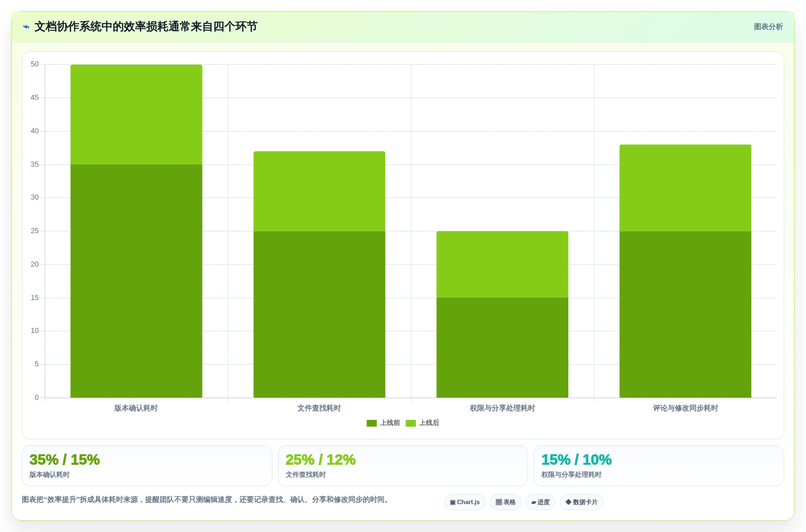Click the light green 文件查找耗时 bar segment
The image size is (806, 532).
[319, 191]
